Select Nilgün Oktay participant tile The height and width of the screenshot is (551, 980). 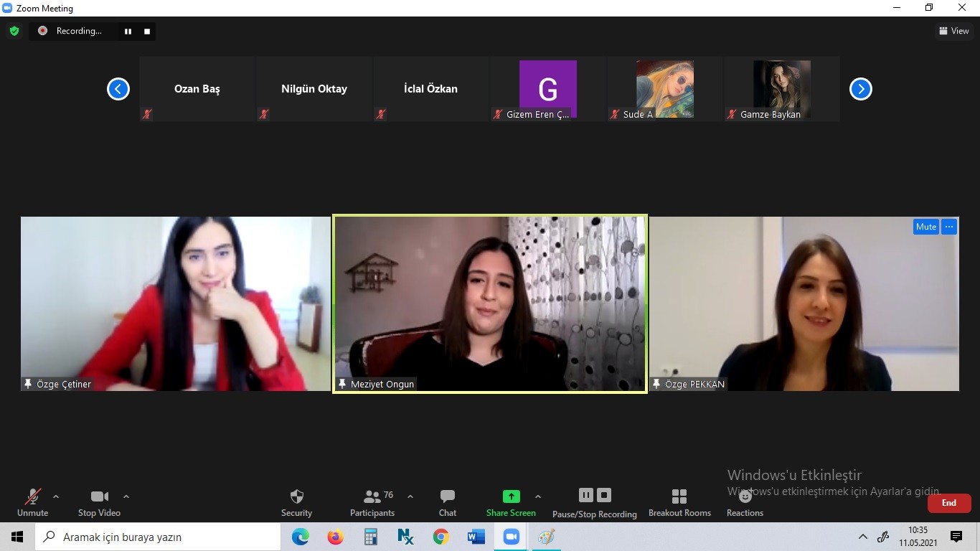[x=314, y=89]
